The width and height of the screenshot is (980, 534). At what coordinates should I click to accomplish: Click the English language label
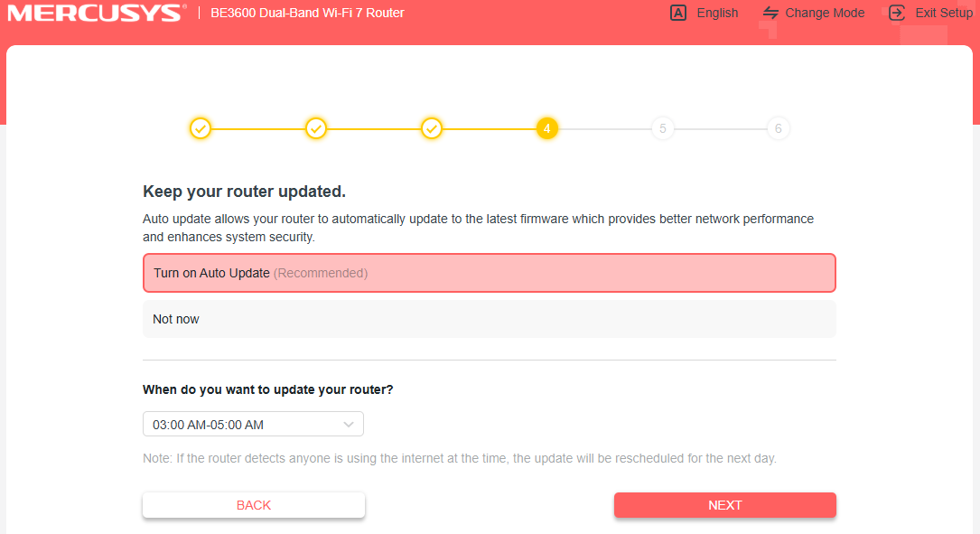717,13
